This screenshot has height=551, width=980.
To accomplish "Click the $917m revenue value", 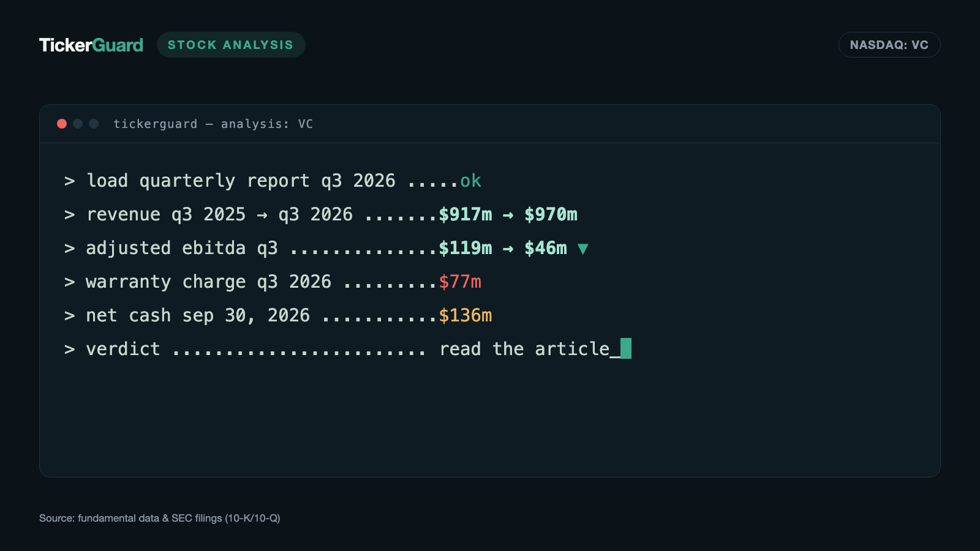I will pos(466,214).
